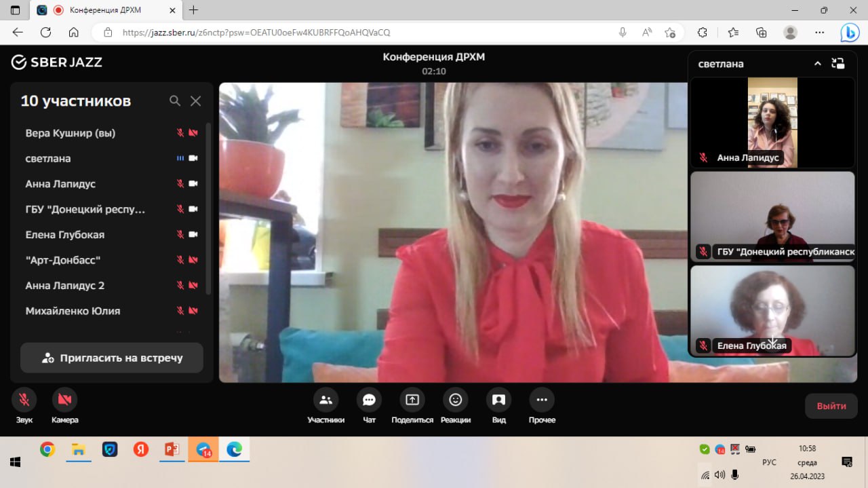Viewport: 868px width, 488px height.
Task: Open the Favorites list
Action: (x=733, y=33)
